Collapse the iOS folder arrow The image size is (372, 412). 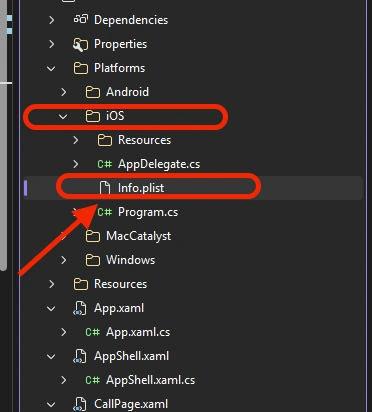[63, 117]
